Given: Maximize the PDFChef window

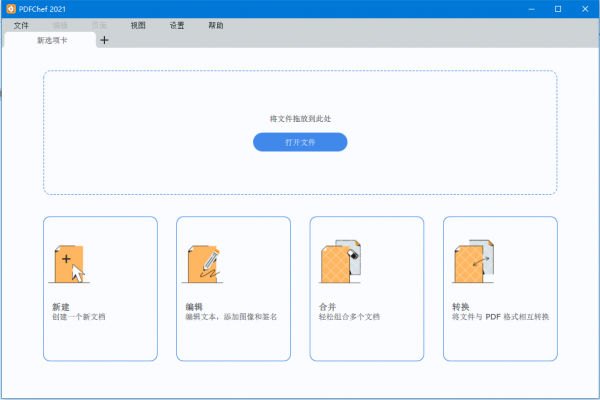Looking at the screenshot, I should tap(557, 8).
